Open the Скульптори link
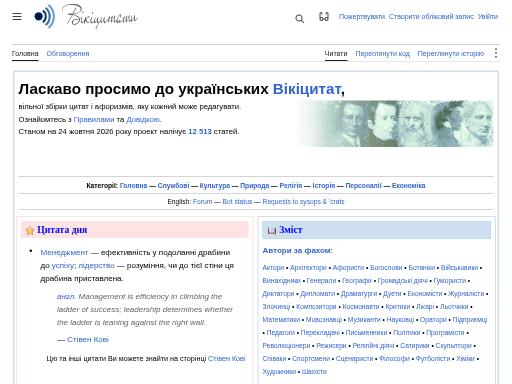 (454, 346)
